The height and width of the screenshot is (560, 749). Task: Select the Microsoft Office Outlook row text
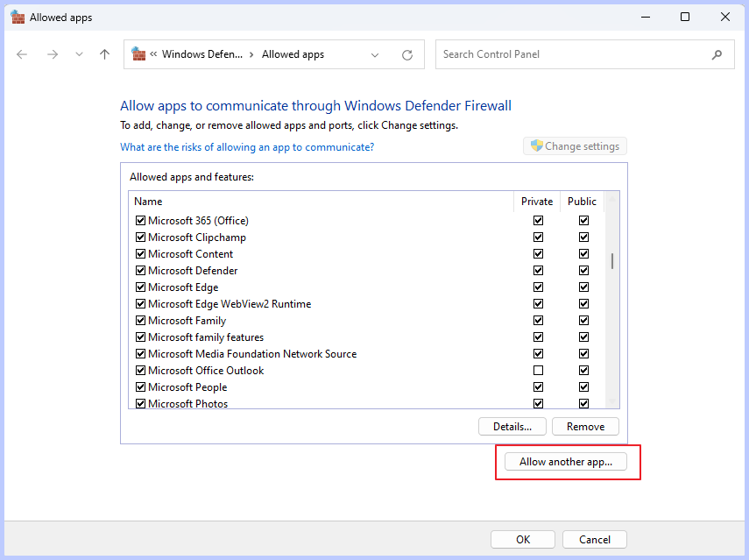point(206,371)
